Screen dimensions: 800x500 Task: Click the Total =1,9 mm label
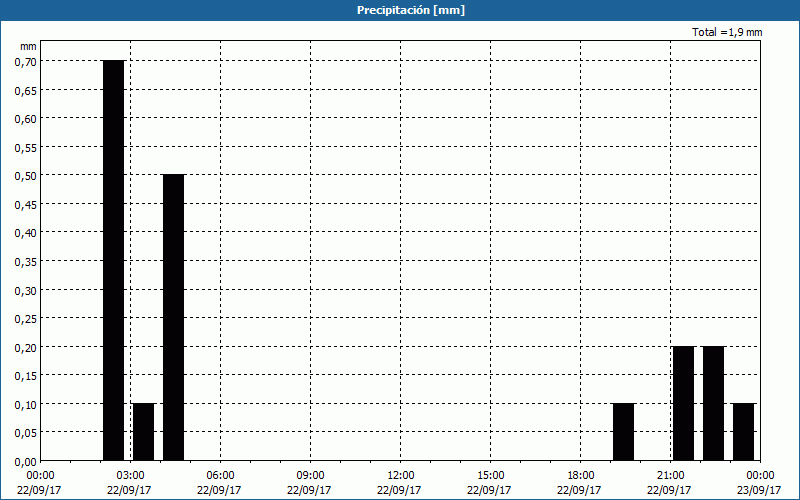pos(727,32)
